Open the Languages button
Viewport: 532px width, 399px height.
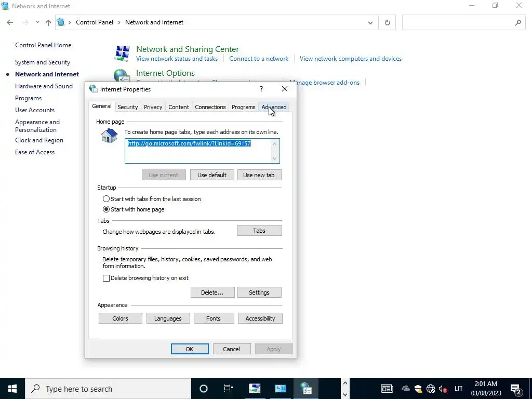pos(168,318)
